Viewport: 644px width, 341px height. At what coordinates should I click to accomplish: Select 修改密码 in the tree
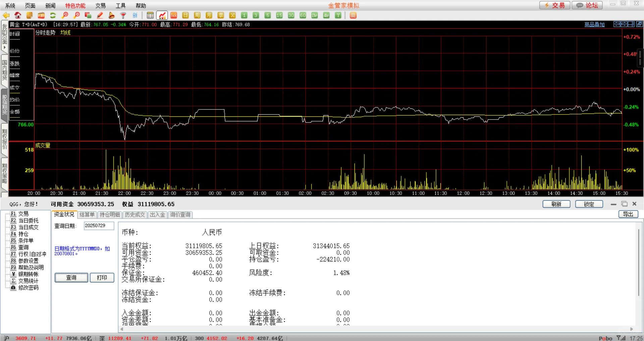(24, 288)
